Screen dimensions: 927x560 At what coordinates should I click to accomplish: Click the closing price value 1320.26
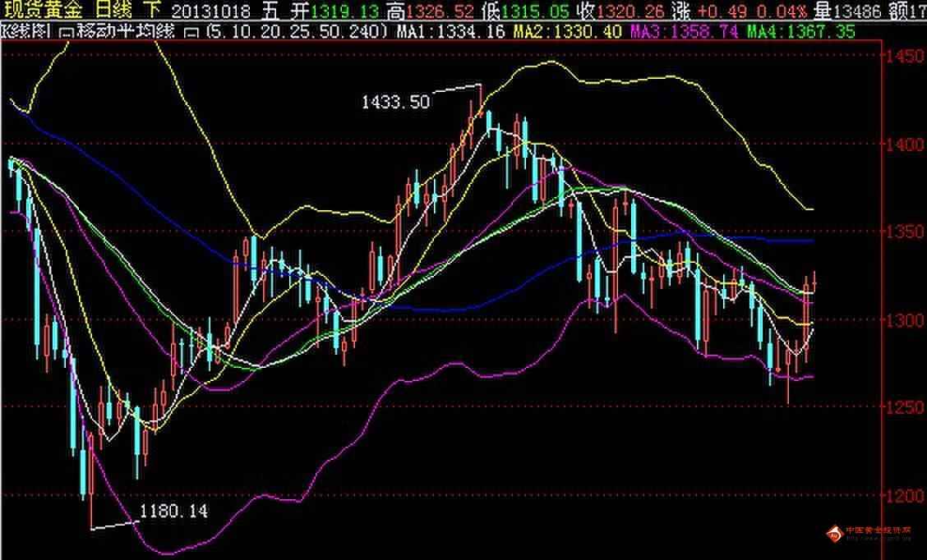point(627,11)
